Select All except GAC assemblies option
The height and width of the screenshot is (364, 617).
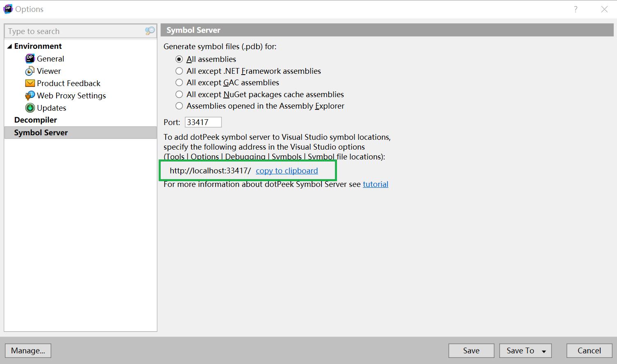pos(179,82)
